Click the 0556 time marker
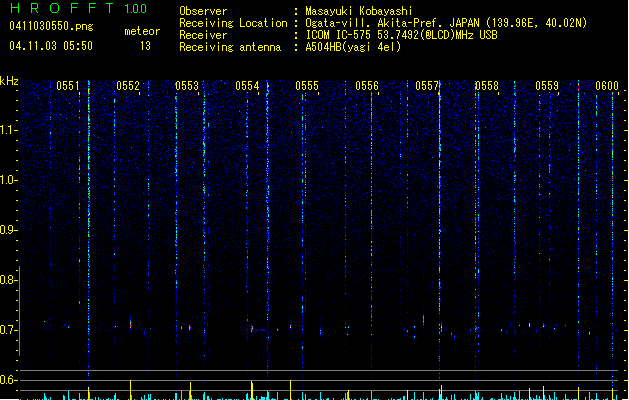This screenshot has width=629, height=400. click(367, 86)
